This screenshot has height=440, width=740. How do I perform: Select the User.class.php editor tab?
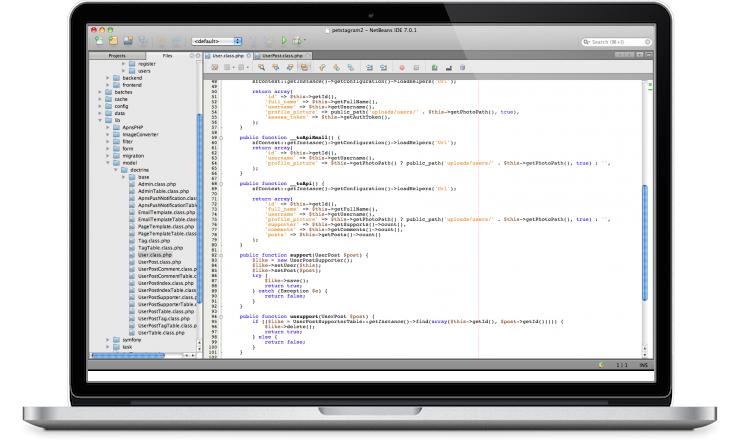[x=228, y=56]
